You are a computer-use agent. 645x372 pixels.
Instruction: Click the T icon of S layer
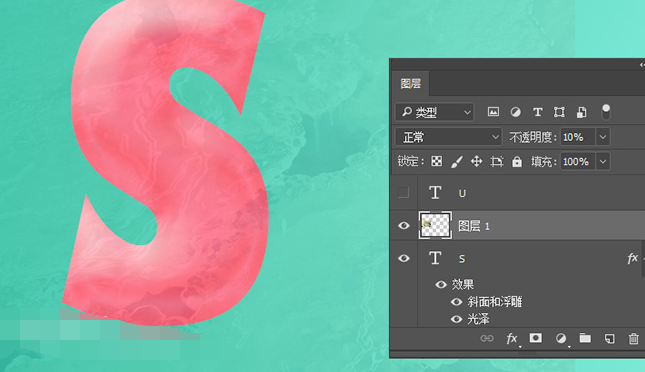[435, 258]
